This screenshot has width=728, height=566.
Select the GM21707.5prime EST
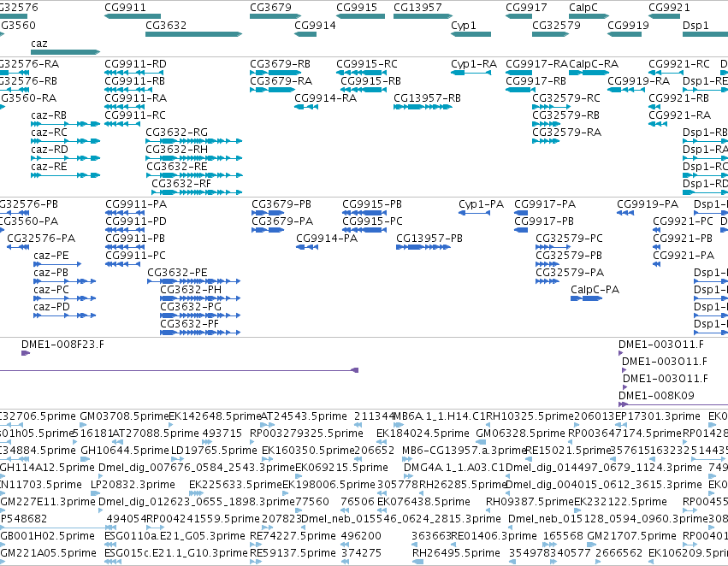click(x=591, y=545)
